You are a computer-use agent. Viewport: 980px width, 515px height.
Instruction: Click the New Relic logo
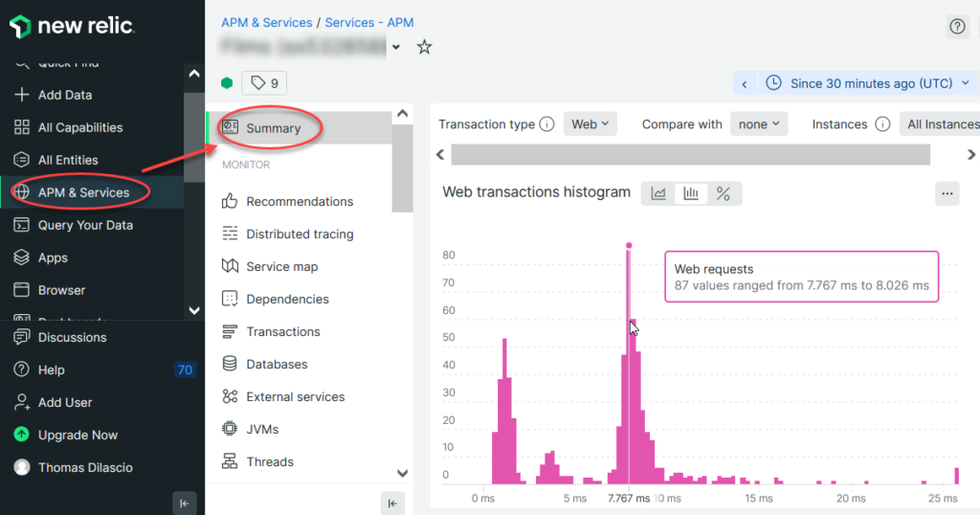click(x=71, y=26)
